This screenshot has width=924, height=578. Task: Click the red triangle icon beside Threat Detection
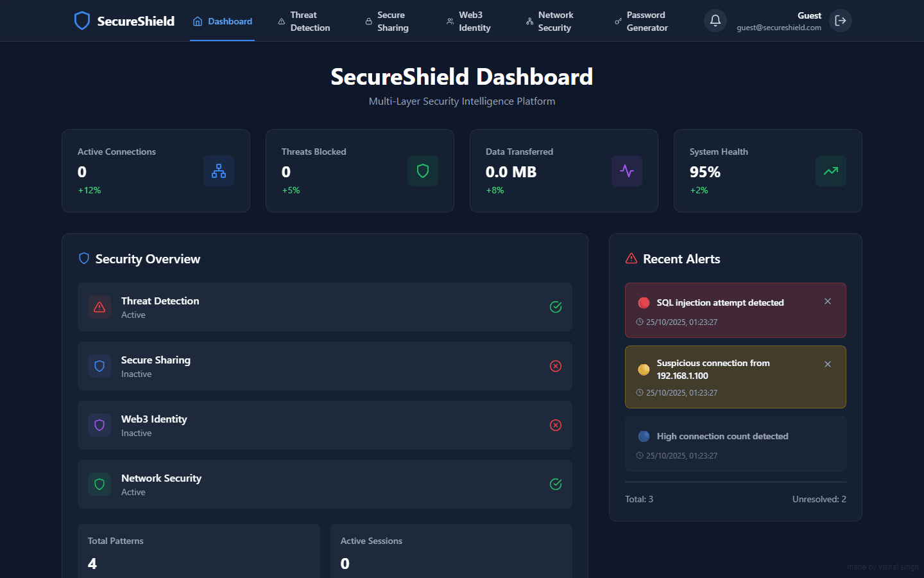(x=99, y=307)
